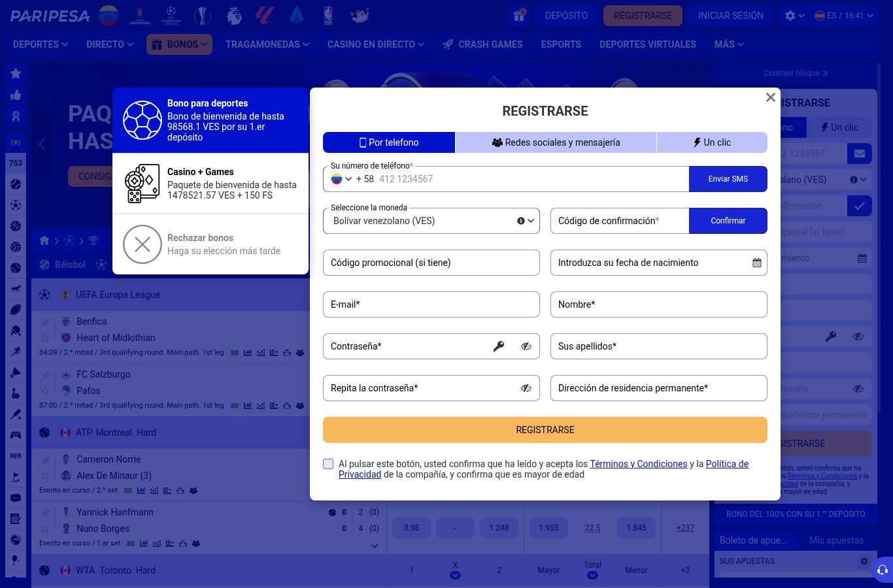
Task: Expand the Bonos menu
Action: click(179, 44)
